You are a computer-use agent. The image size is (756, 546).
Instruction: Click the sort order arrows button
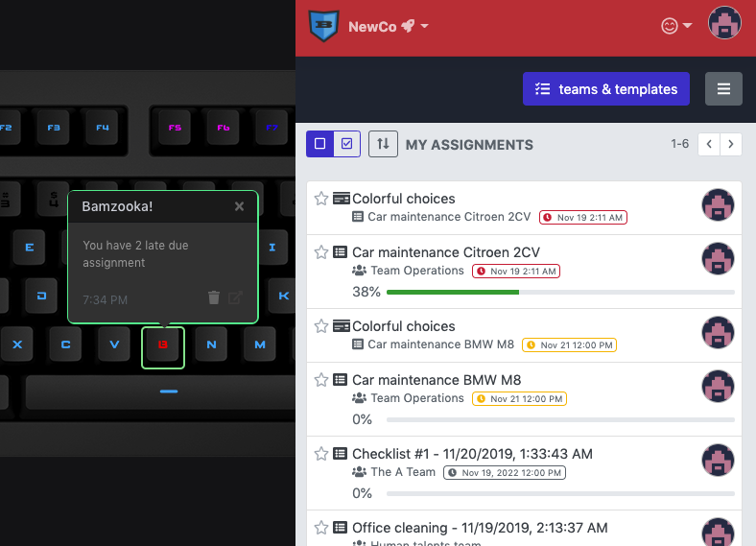click(x=384, y=144)
